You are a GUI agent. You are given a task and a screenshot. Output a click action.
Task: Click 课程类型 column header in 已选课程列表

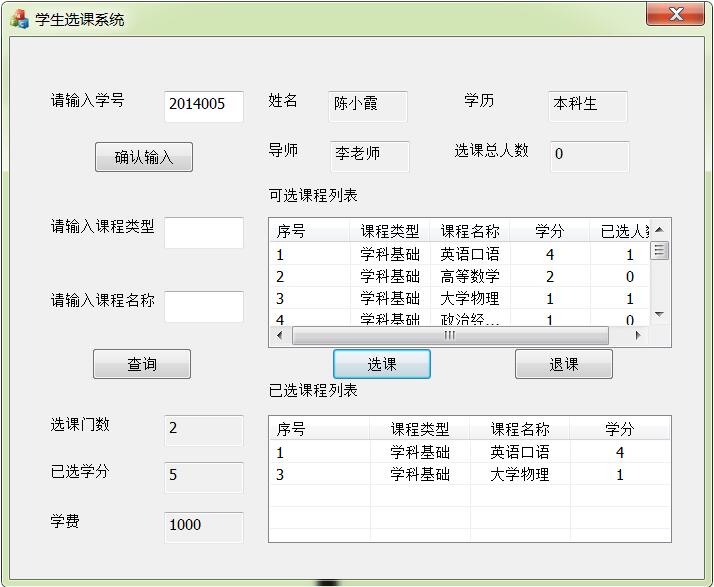[420, 429]
